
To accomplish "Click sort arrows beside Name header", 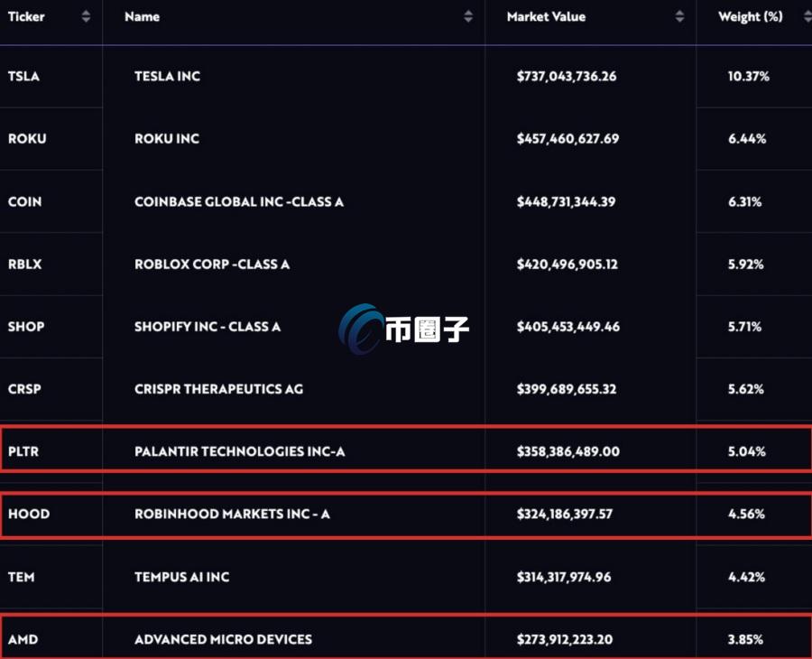I will click(468, 16).
